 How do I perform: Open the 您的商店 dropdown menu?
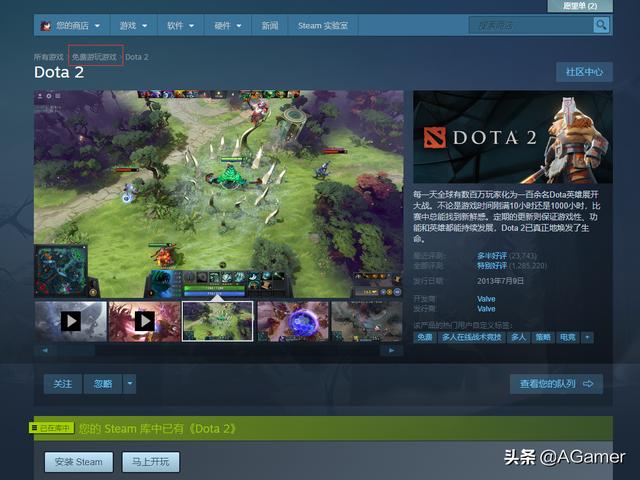coord(72,26)
